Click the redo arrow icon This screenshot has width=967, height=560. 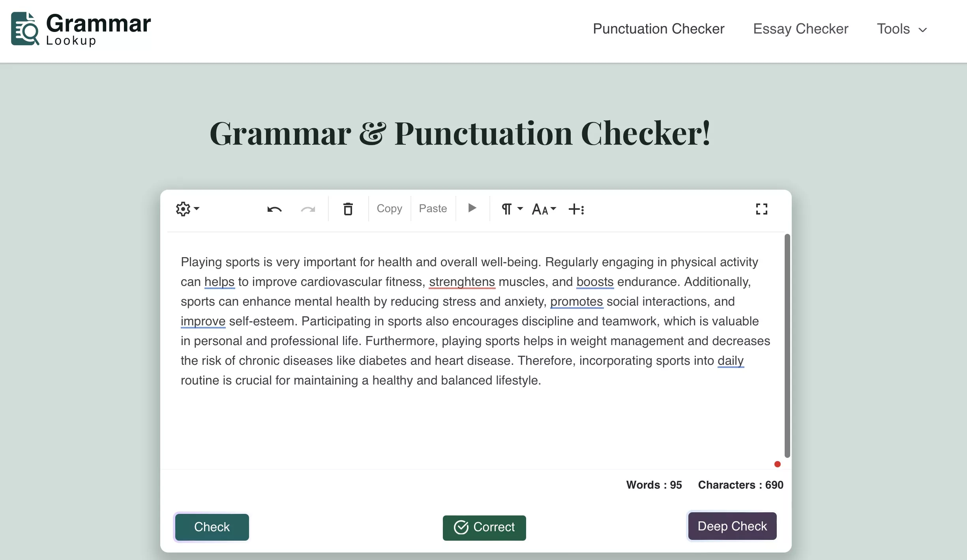point(308,209)
